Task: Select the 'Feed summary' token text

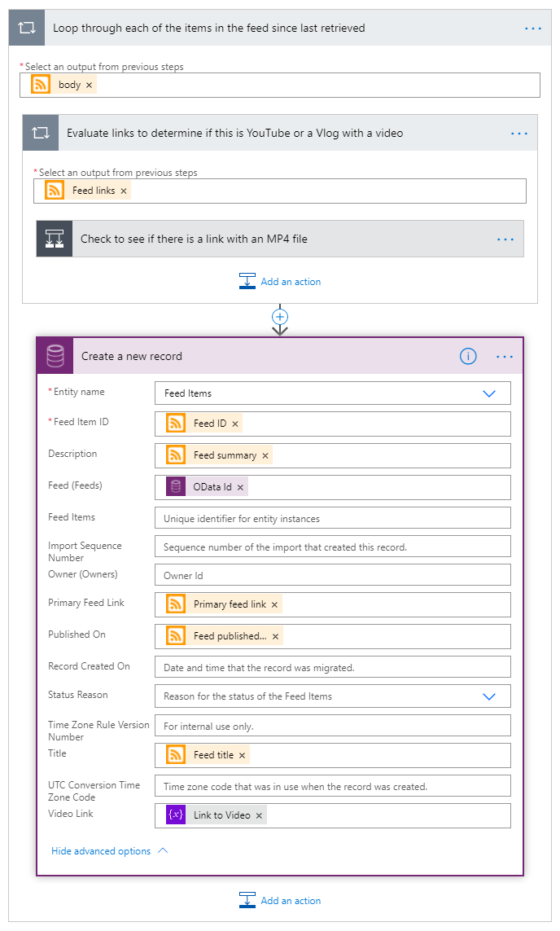Action: pos(225,455)
